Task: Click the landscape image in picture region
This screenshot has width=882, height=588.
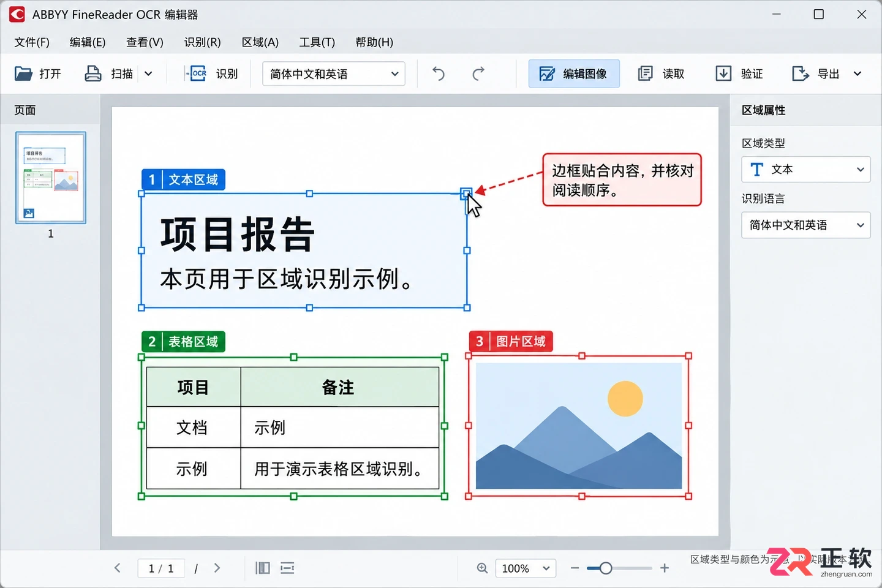Action: [x=579, y=426]
